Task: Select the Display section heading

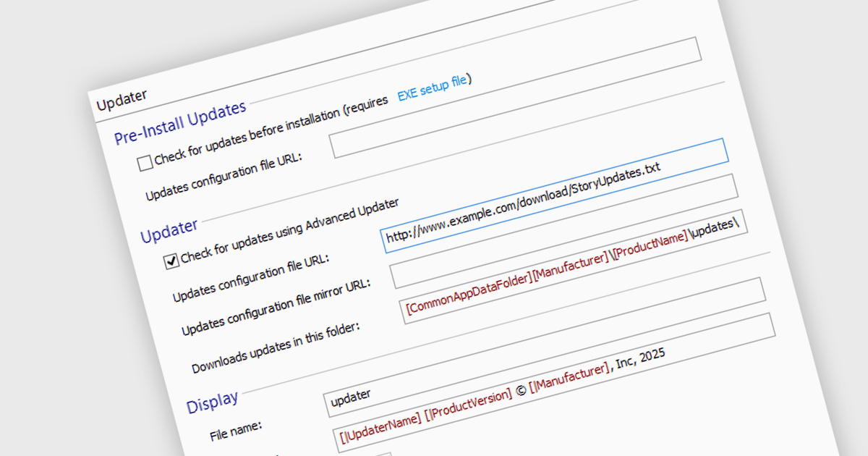Action: click(213, 402)
